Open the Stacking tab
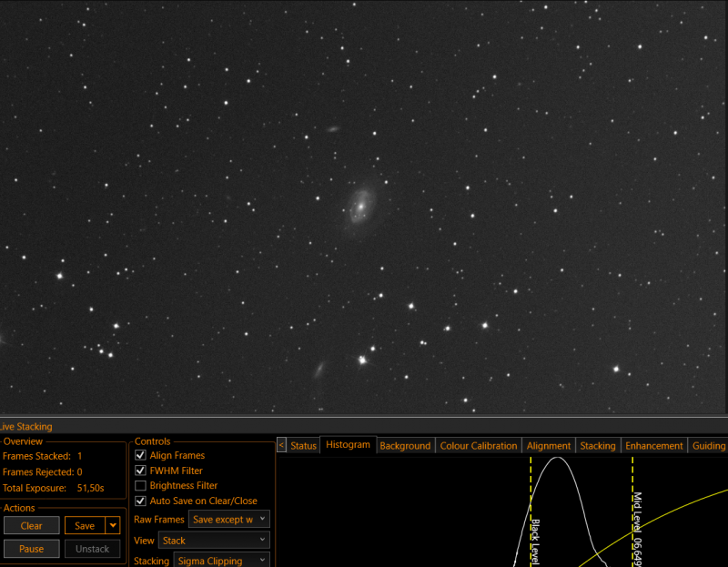Viewport: 728px width, 567px height. coord(598,446)
